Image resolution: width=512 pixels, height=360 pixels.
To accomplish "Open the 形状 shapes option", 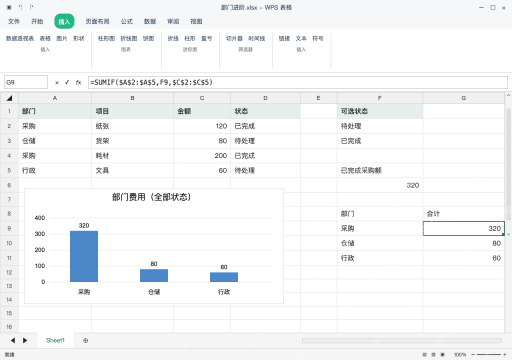I will (x=79, y=39).
